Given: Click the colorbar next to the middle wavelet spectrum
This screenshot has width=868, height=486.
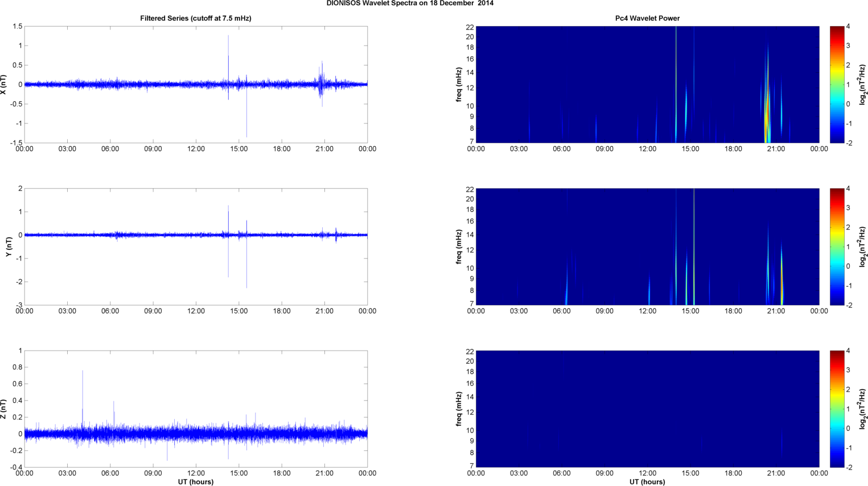Looking at the screenshot, I should [837, 246].
